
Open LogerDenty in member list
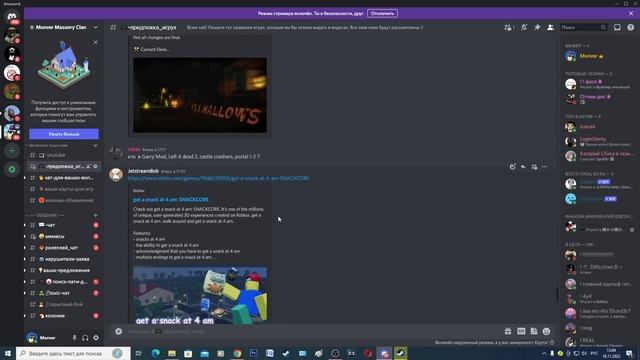[598, 141]
